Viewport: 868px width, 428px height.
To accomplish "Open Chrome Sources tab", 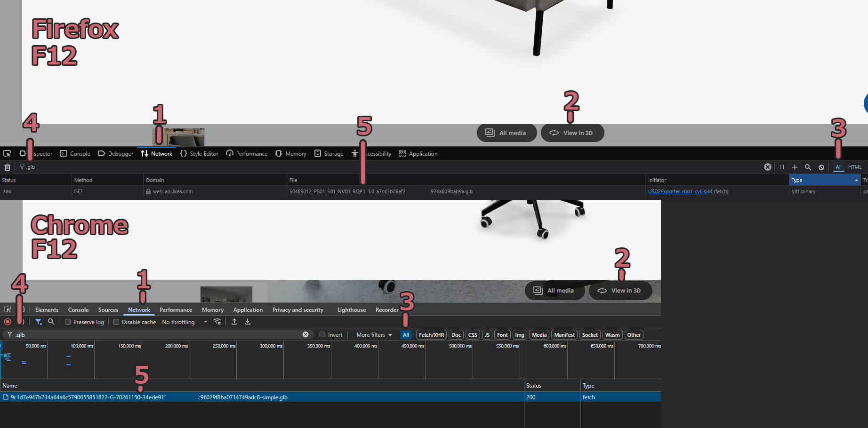I will [x=108, y=310].
